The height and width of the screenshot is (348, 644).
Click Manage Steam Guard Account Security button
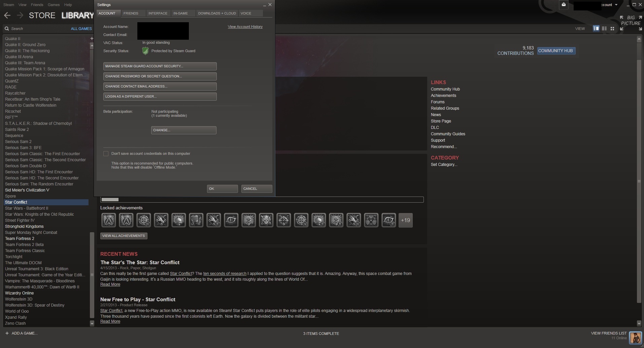160,66
